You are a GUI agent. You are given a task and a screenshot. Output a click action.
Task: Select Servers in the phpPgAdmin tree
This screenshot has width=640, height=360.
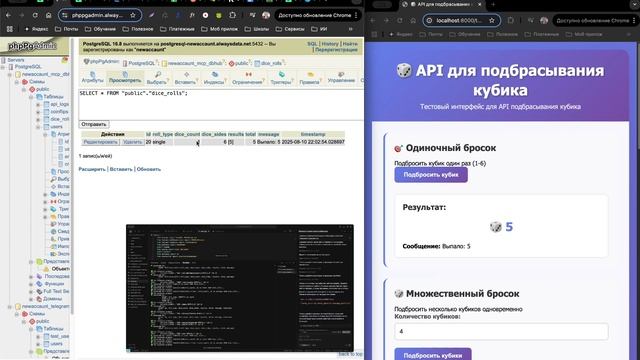point(16,60)
